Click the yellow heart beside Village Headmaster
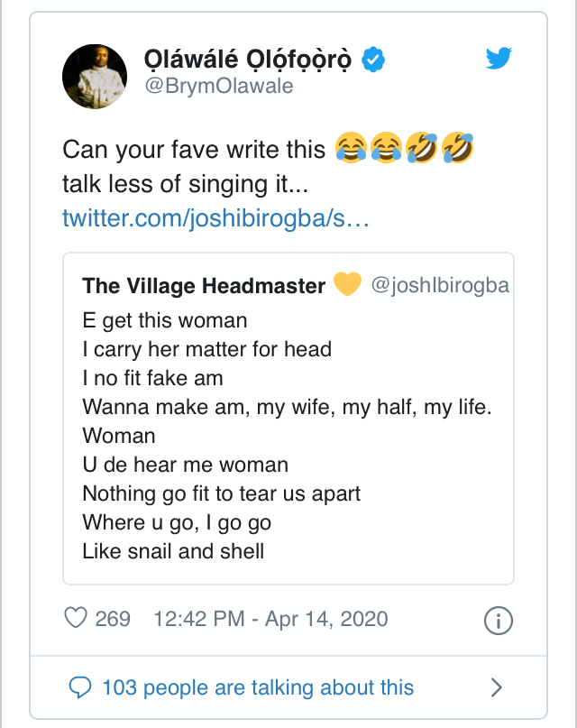Image resolution: width=577 pixels, height=728 pixels. point(347,285)
